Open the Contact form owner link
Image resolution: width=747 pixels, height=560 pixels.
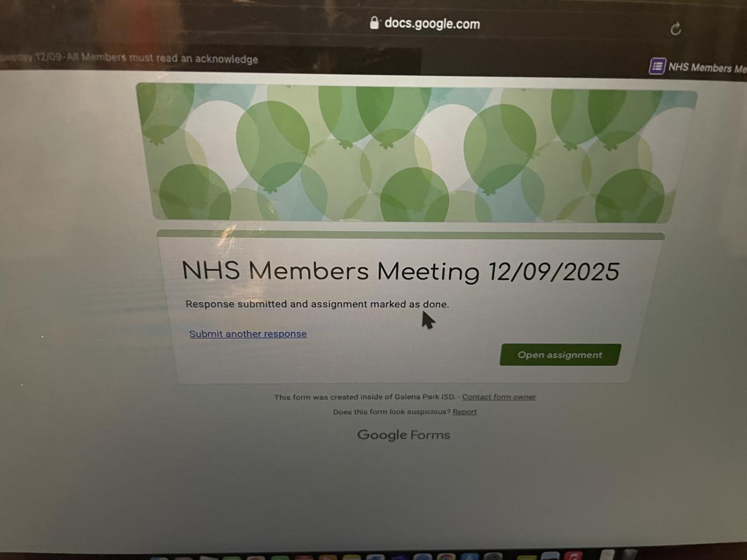click(499, 397)
